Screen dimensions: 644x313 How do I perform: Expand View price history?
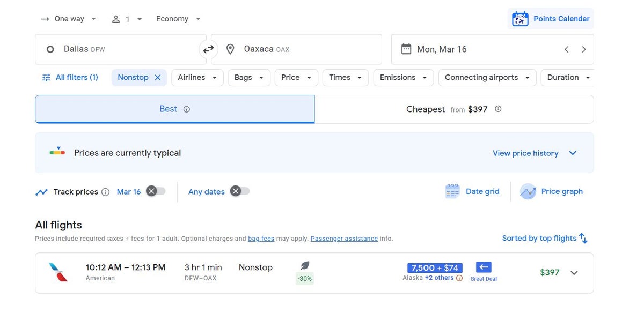click(535, 153)
